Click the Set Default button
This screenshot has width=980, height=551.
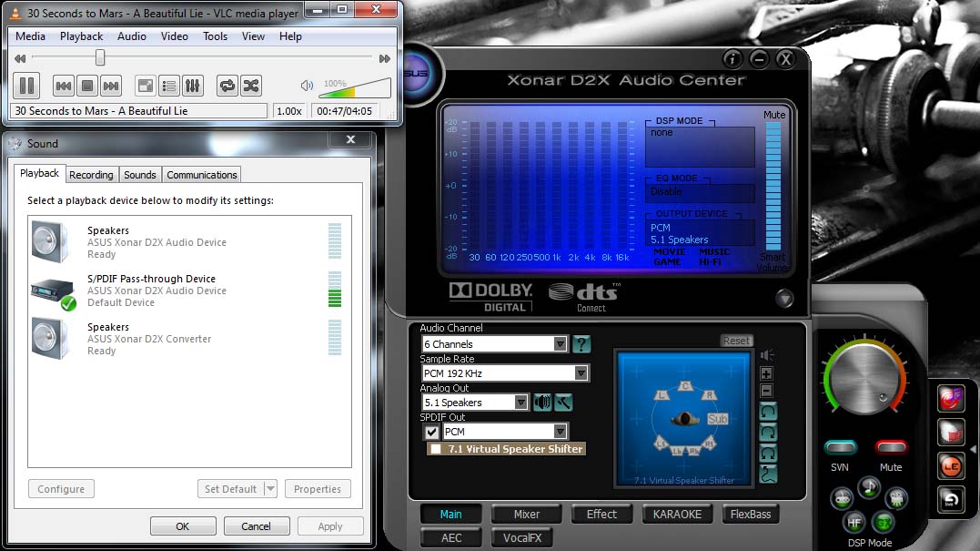pyautogui.click(x=230, y=488)
